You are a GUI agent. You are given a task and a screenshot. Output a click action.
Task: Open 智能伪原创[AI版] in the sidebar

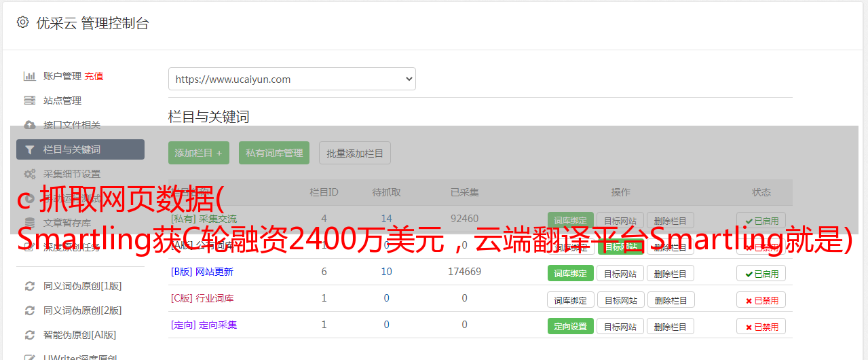click(x=80, y=335)
